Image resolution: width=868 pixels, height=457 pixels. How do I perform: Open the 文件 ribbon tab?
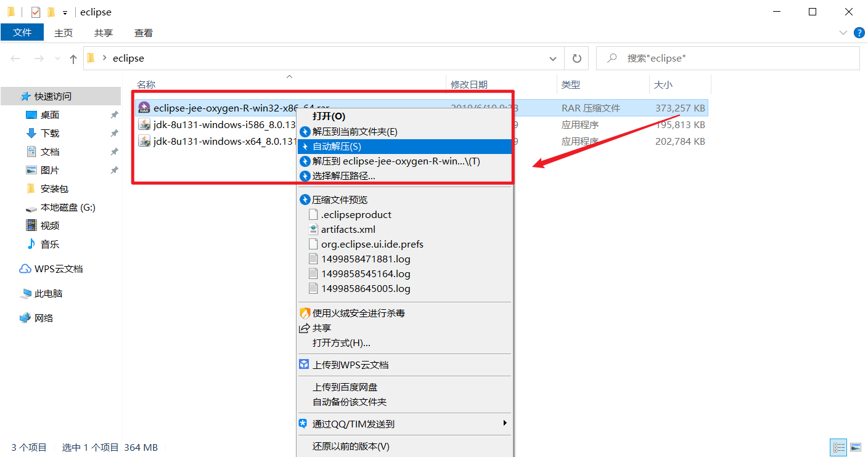point(22,33)
